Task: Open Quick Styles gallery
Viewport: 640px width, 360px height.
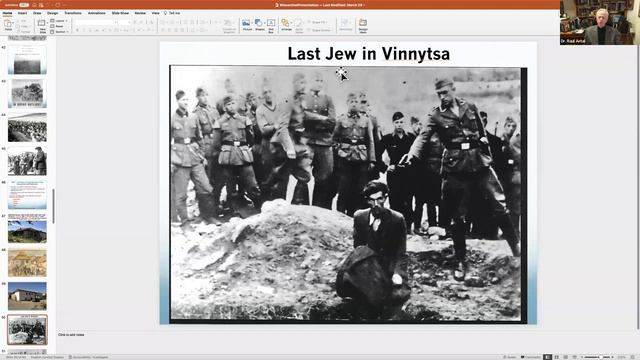Action: tap(299, 25)
